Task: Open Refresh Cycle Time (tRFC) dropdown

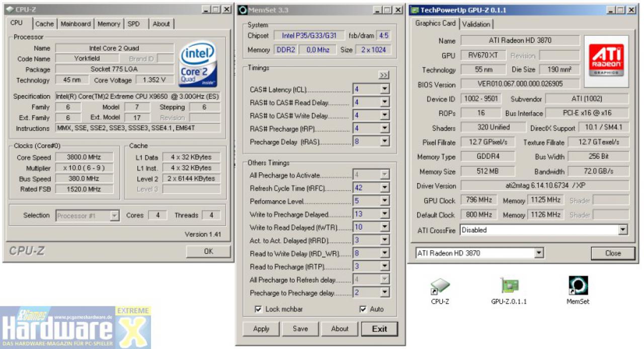Action: [x=385, y=188]
